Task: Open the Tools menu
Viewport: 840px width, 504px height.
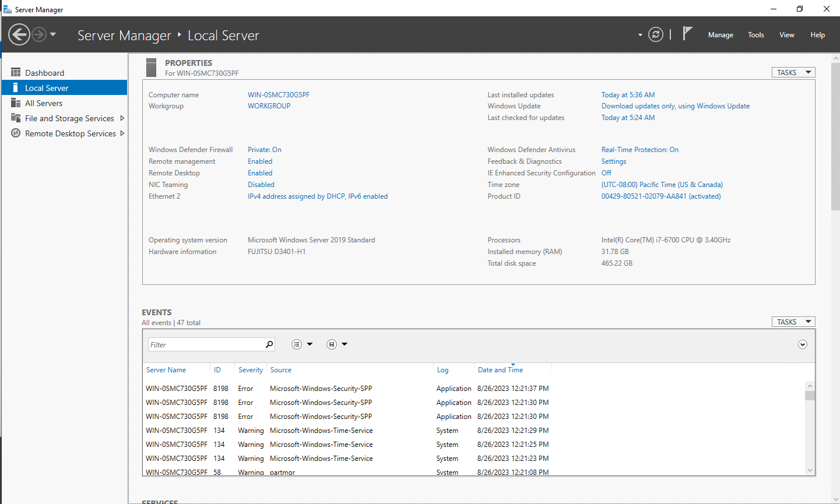Action: 755,35
